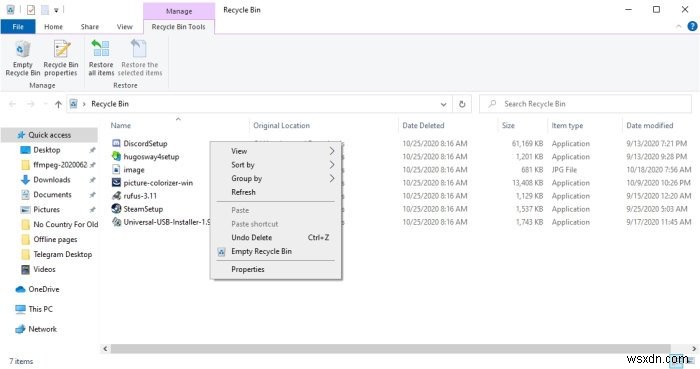Expand the Sort by submenu arrow
Image resolution: width=700 pixels, height=369 pixels.
[x=332, y=165]
